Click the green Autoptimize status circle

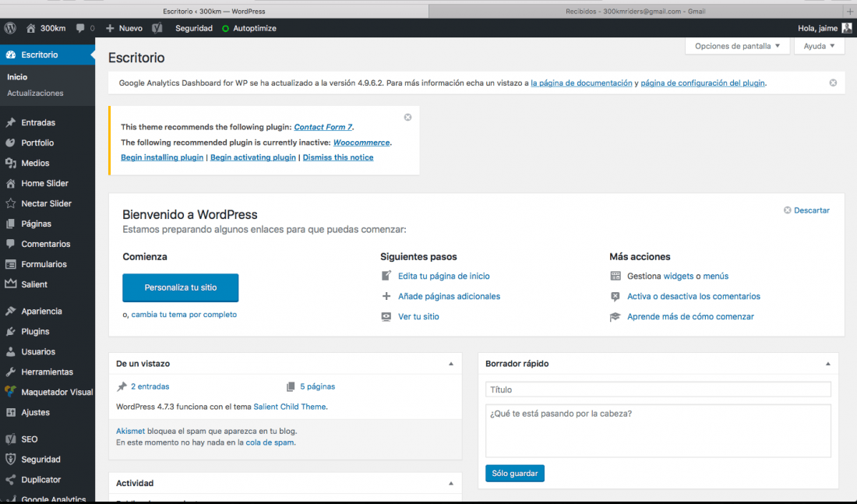pos(225,28)
